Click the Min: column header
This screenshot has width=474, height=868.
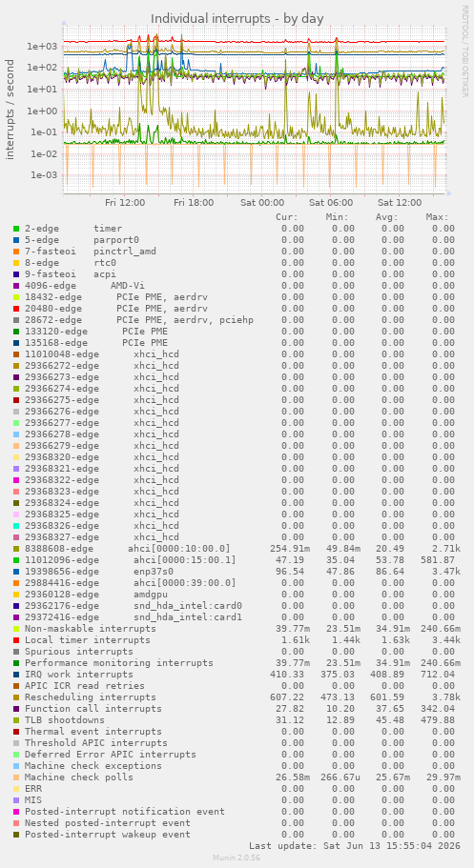[337, 217]
